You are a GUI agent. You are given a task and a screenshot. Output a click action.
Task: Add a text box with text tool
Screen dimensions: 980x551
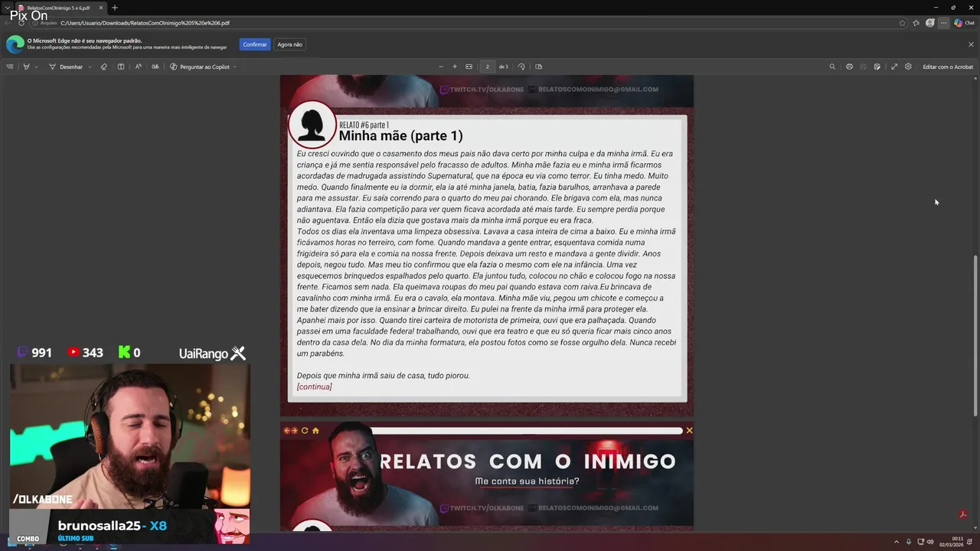coord(121,67)
